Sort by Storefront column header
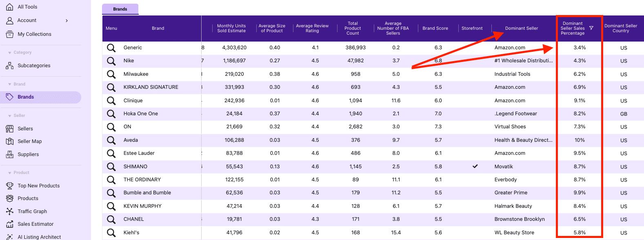The image size is (644, 240). pyautogui.click(x=472, y=28)
